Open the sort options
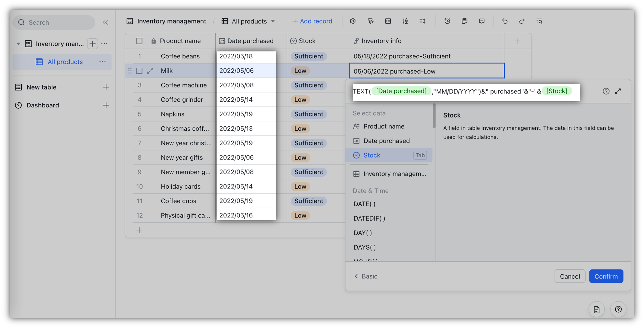The height and width of the screenshot is (328, 644). click(405, 21)
